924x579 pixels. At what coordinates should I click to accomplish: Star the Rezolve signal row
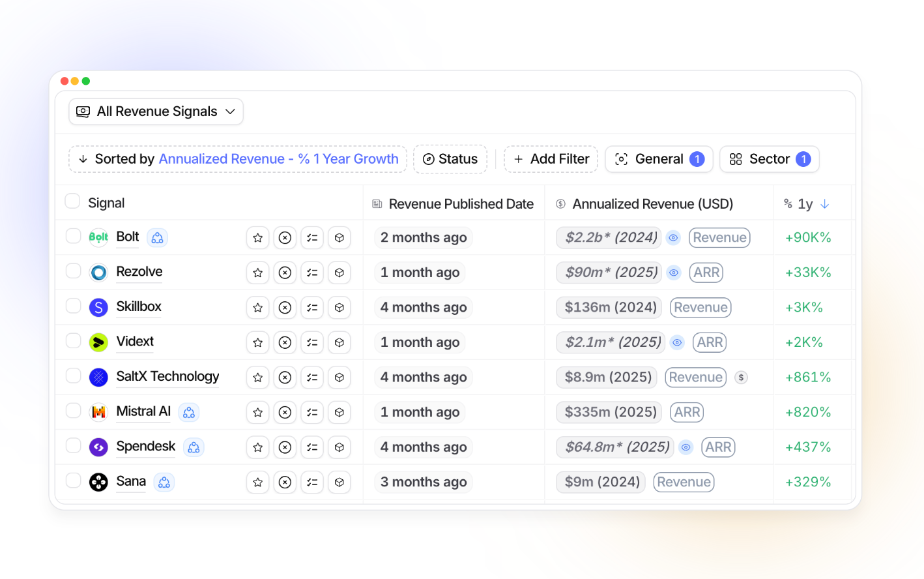pos(258,273)
